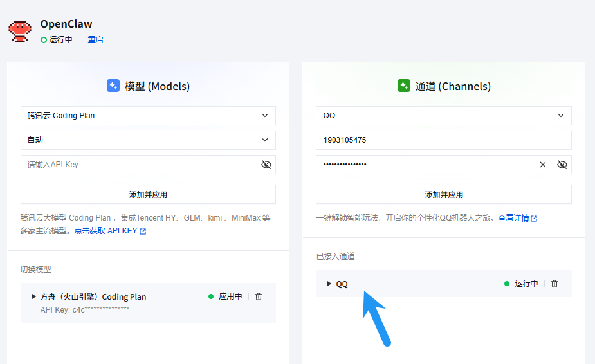Open the 腾讯云 Coding Plan provider dropdown
The image size is (595, 364).
coord(148,116)
